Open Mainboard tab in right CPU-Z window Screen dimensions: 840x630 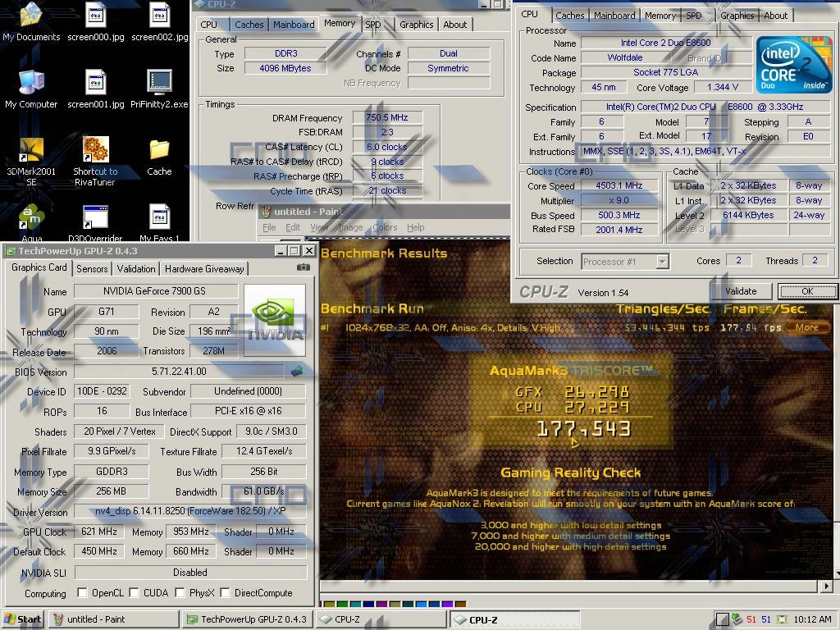[x=614, y=16]
